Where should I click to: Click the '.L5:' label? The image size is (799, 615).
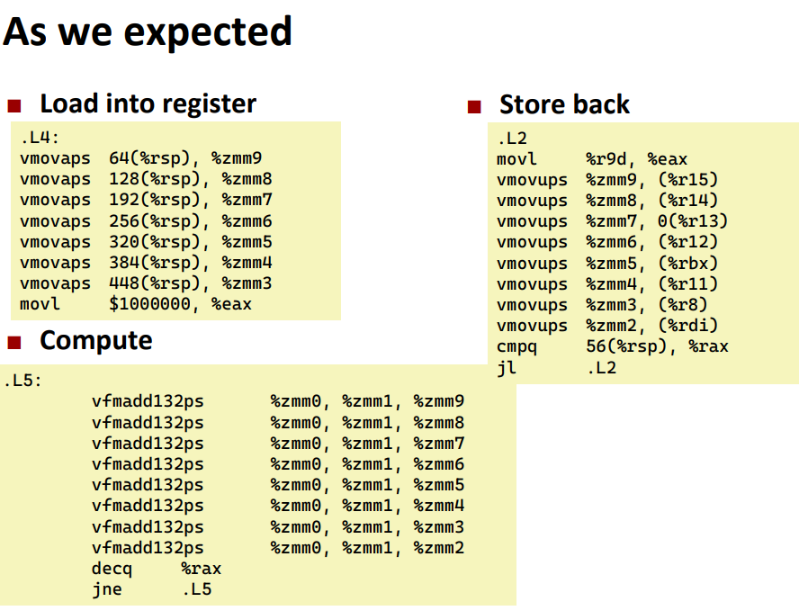coord(22,381)
